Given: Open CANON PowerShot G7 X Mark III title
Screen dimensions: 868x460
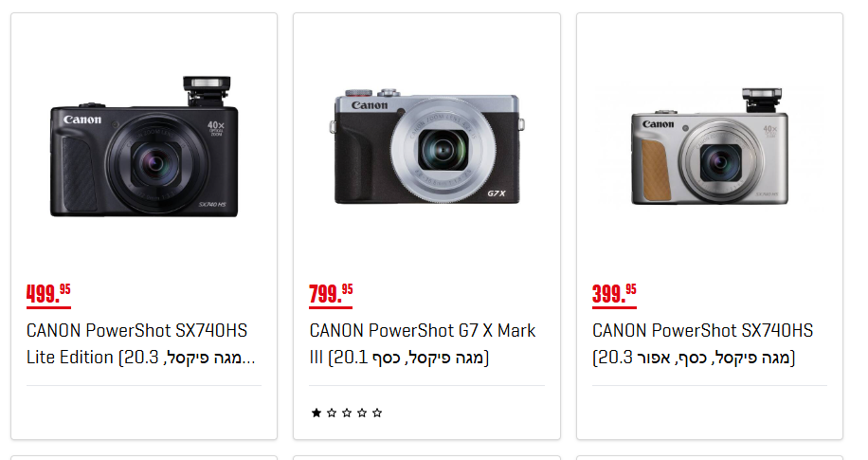Looking at the screenshot, I should coord(423,343).
